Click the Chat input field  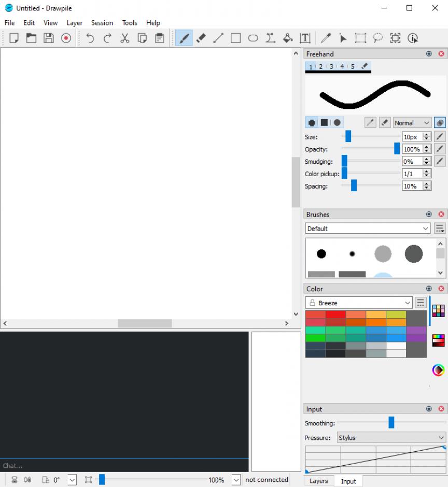click(x=124, y=466)
